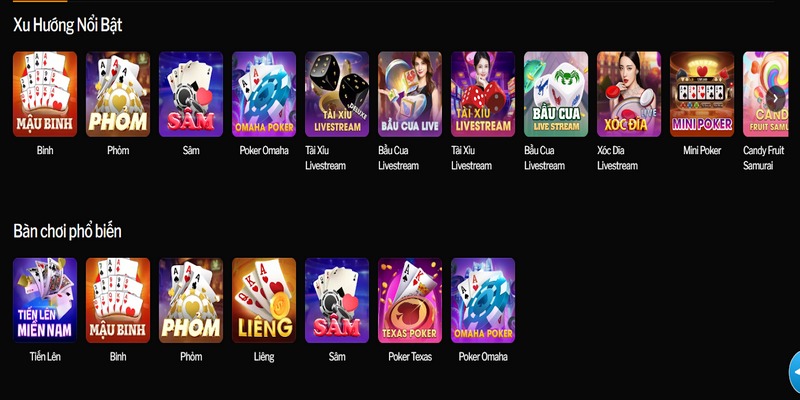Show more trending games with the right arrow
The height and width of the screenshot is (400, 800).
point(776,97)
